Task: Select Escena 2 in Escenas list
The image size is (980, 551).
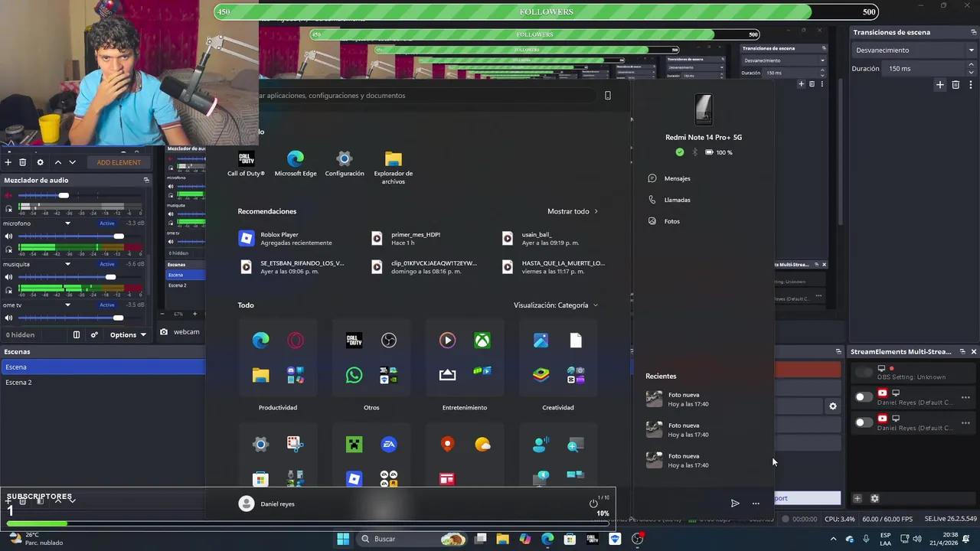Action: tap(103, 382)
